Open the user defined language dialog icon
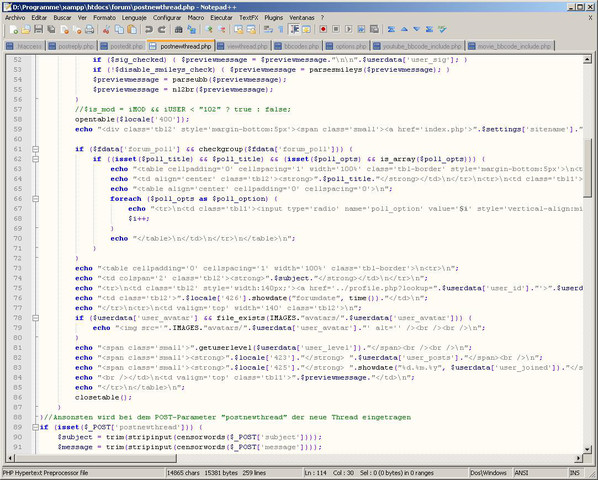 pyautogui.click(x=306, y=29)
